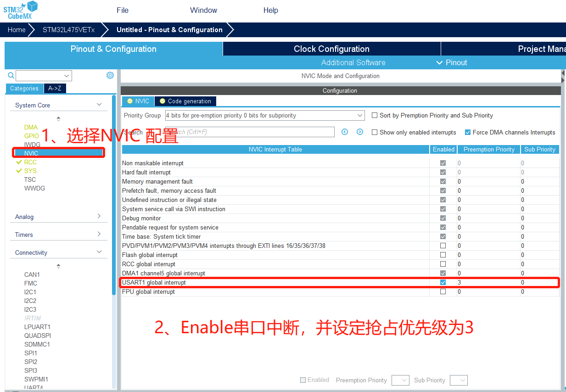Viewport: 566px width, 392px height.
Task: Toggle USART1 global interrupt enabled checkbox
Action: pos(443,282)
